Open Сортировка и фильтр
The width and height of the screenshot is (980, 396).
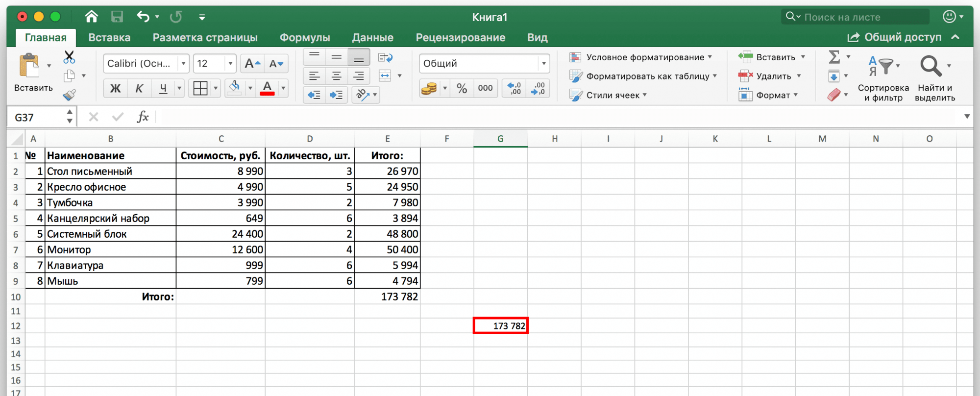click(x=883, y=78)
